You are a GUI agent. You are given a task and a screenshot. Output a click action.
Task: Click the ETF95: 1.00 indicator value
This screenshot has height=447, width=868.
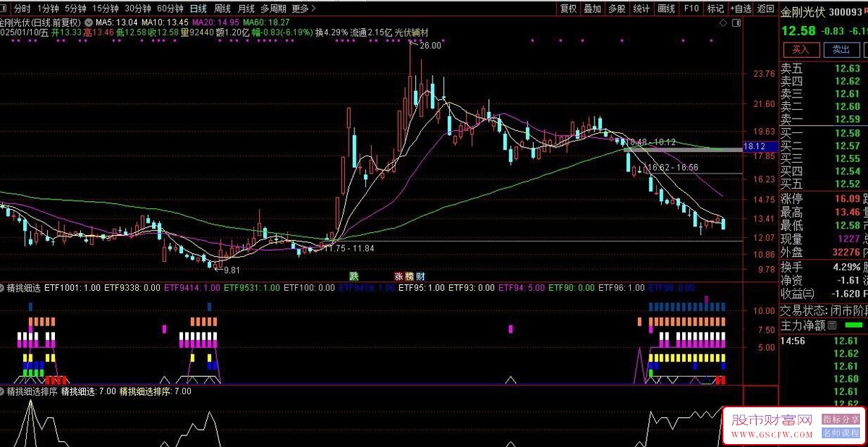click(x=422, y=288)
